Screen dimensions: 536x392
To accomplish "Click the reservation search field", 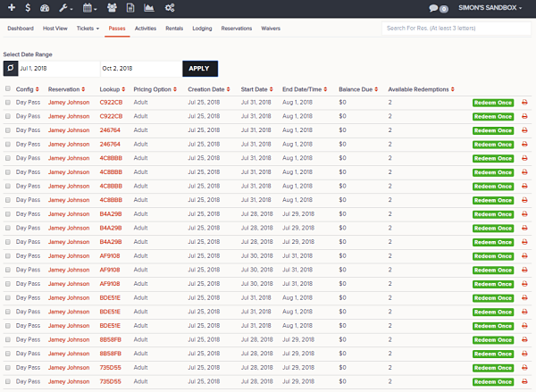I will [456, 29].
